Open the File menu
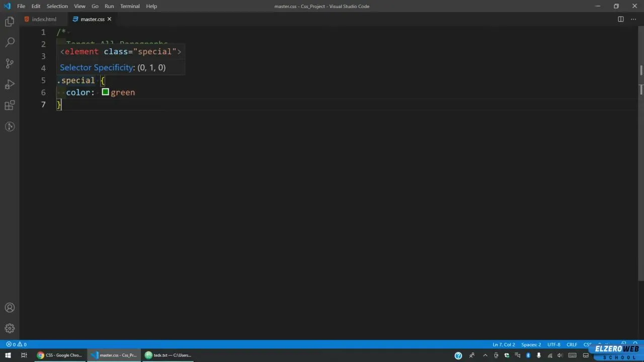Screen dimensions: 644x362 21,6
